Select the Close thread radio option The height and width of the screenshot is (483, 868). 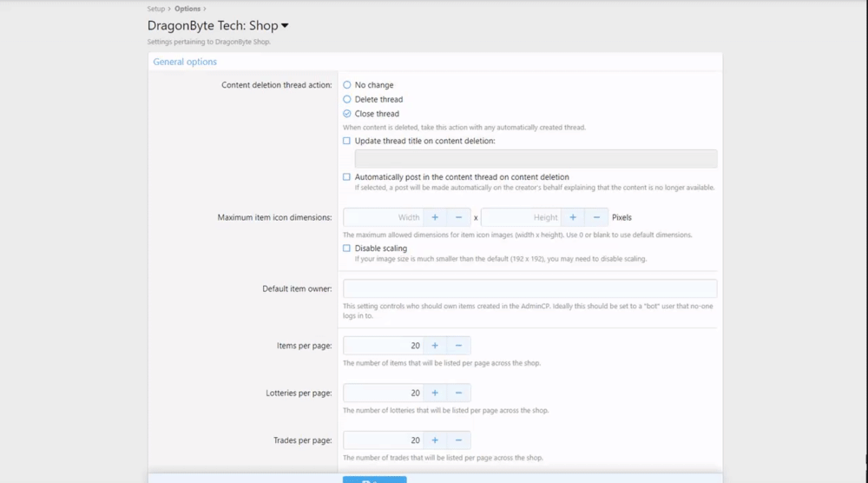click(346, 114)
